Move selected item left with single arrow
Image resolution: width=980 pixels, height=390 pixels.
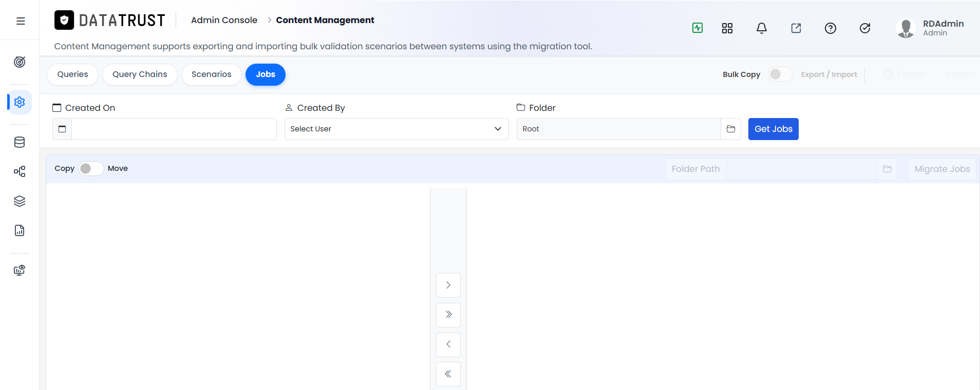click(x=448, y=344)
